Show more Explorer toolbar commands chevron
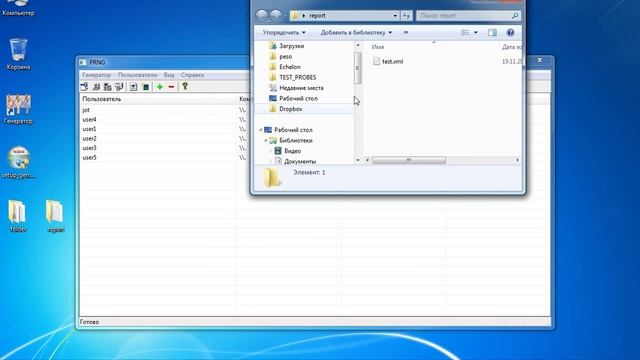 point(406,32)
